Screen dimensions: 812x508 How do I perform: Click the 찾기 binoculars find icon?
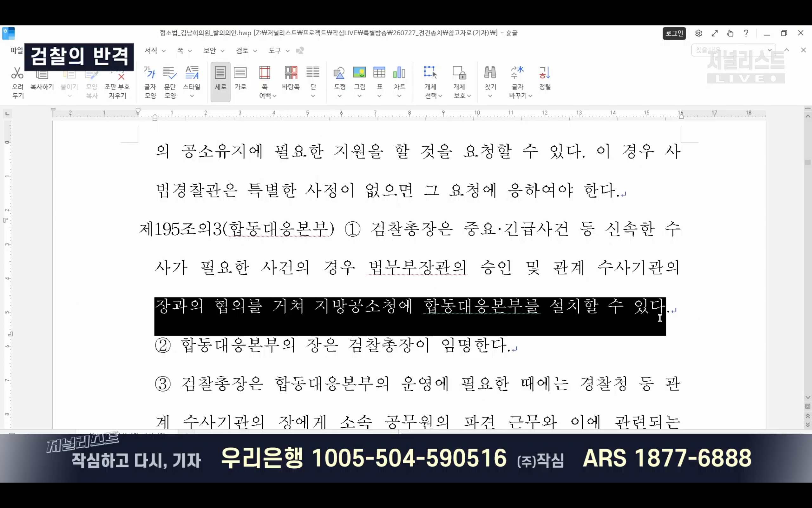click(490, 72)
